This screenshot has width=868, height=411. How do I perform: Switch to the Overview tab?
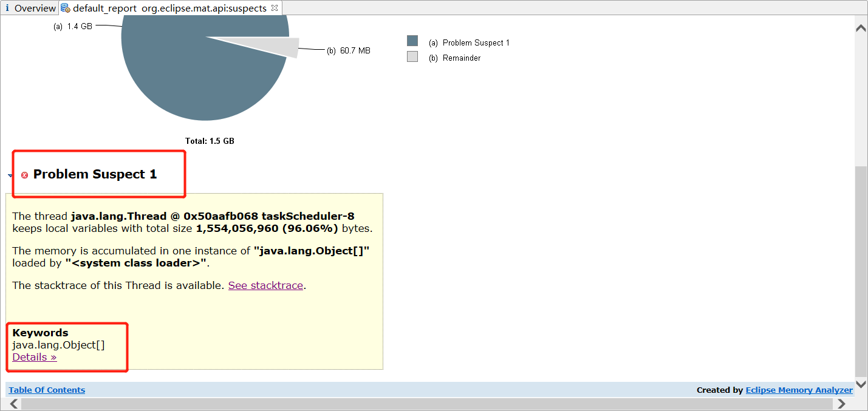click(34, 8)
